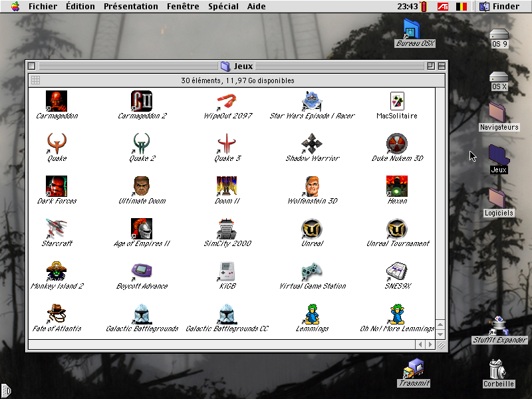This screenshot has height=399, width=532.
Task: Select the red Quake 3 icon
Action: [x=227, y=143]
